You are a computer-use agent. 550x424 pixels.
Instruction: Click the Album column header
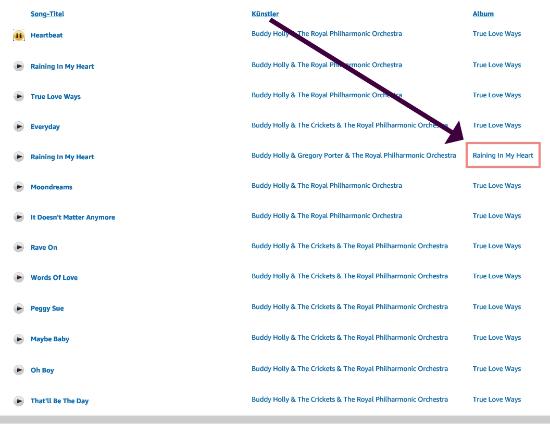(x=483, y=14)
